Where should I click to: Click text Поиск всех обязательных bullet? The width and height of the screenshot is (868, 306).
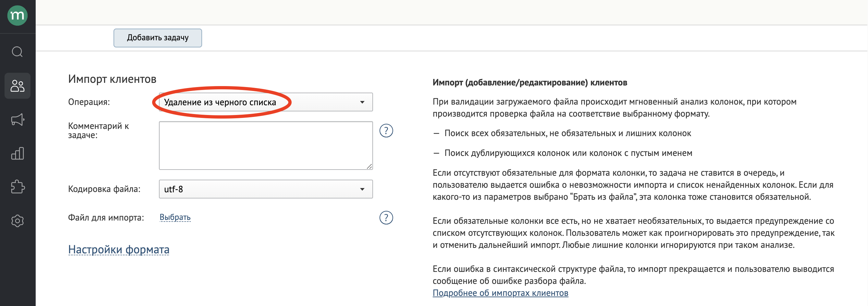(568, 133)
